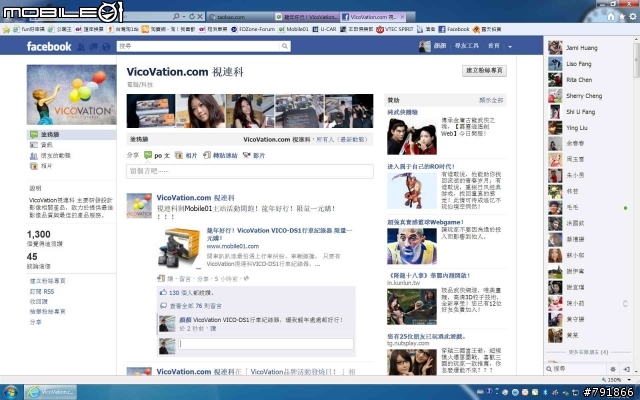
Task: Open the Windows Start button
Action: click(x=11, y=392)
